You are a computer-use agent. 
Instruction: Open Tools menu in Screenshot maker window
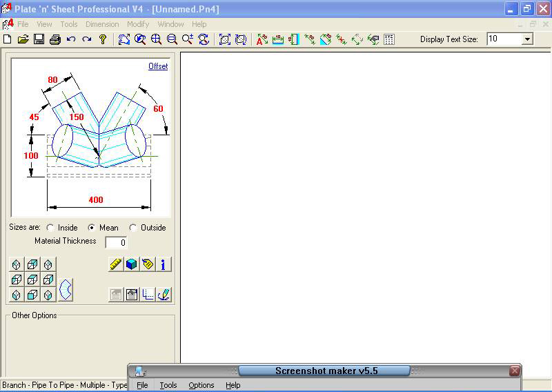(x=168, y=385)
